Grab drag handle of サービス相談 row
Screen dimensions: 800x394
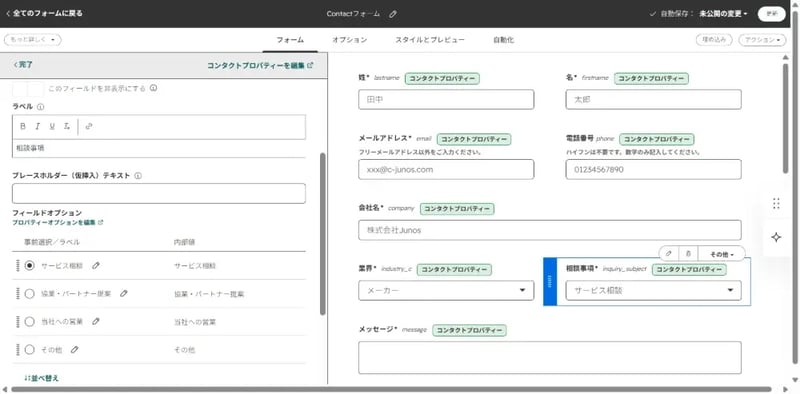click(x=18, y=265)
